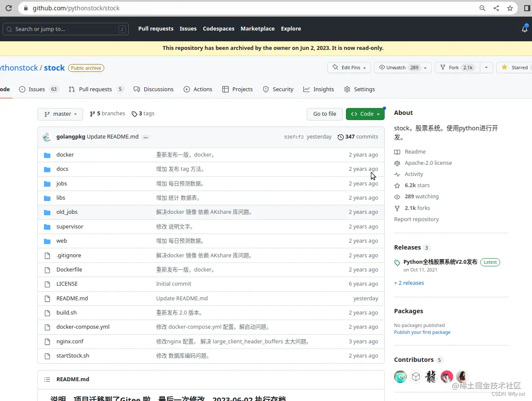Click the cube contributor avatar

click(416, 377)
